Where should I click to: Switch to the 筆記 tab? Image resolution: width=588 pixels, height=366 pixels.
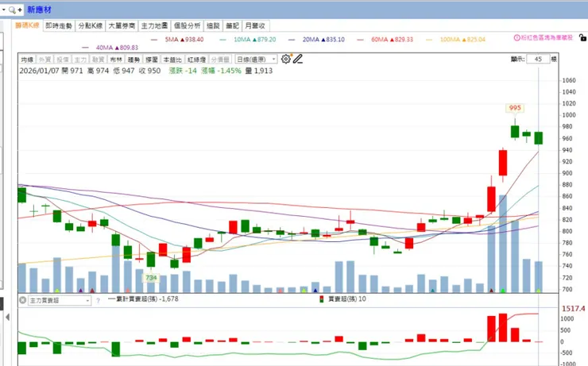point(233,26)
